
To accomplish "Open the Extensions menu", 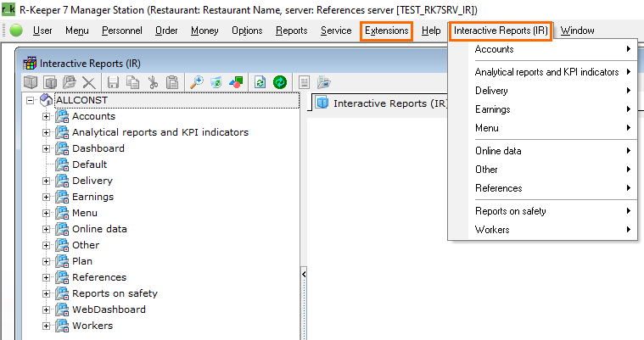I will pos(386,31).
